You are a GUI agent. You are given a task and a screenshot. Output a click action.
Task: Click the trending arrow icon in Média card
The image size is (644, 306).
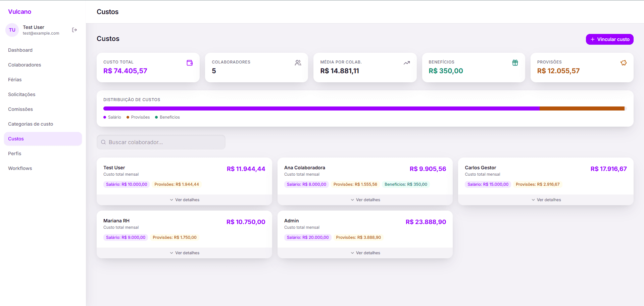point(407,63)
